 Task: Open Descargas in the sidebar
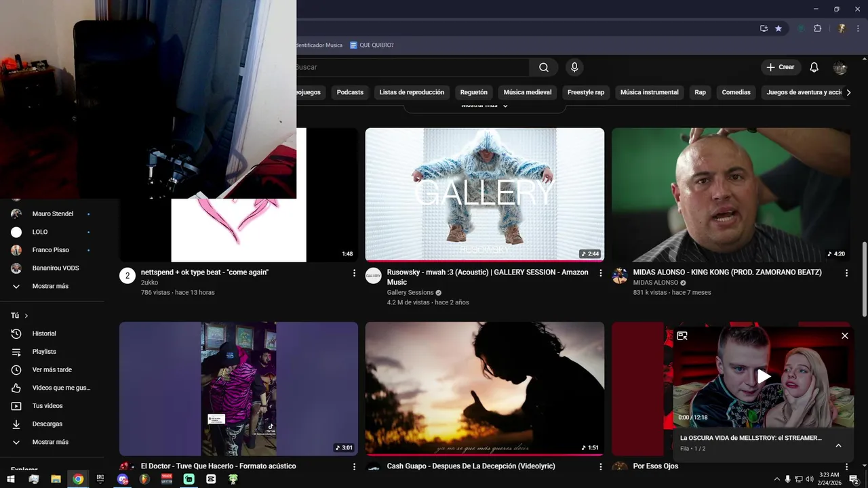pos(52,424)
